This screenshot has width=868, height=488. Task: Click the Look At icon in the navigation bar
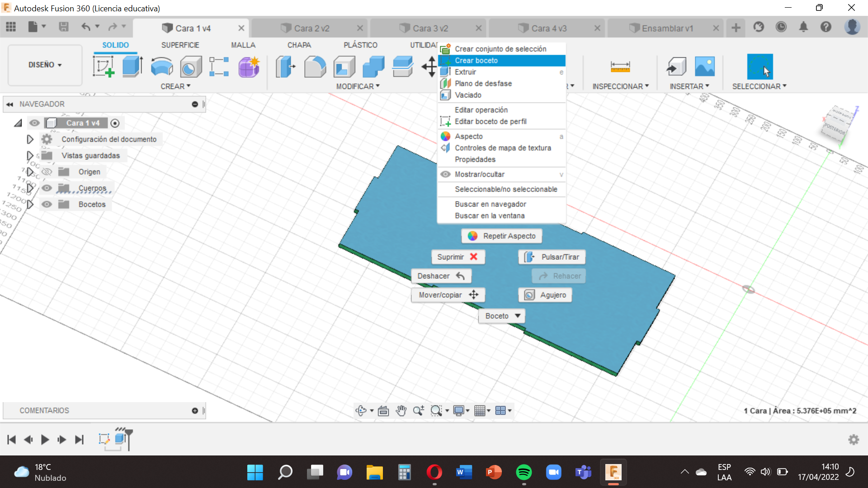click(x=383, y=410)
